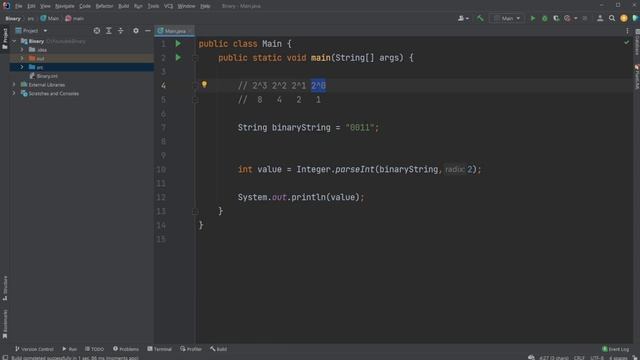The width and height of the screenshot is (640, 360).
Task: Open the Bookmarks side tool button
Action: point(5,324)
